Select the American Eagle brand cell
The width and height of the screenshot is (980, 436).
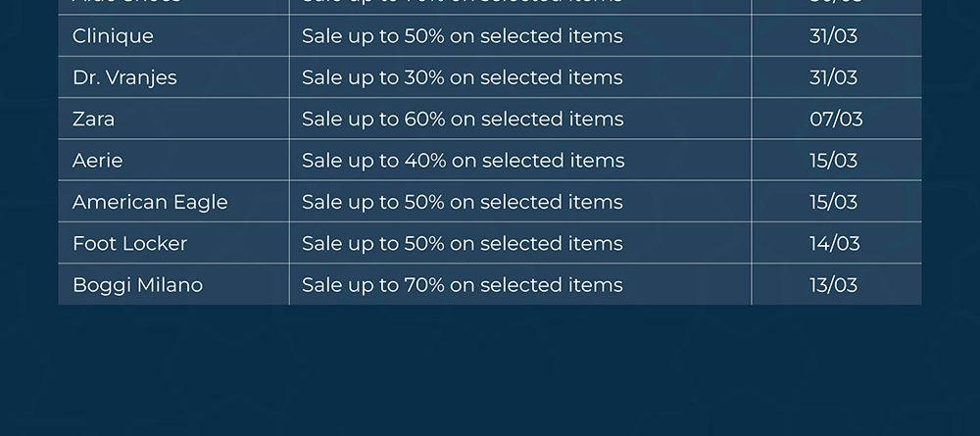[150, 202]
